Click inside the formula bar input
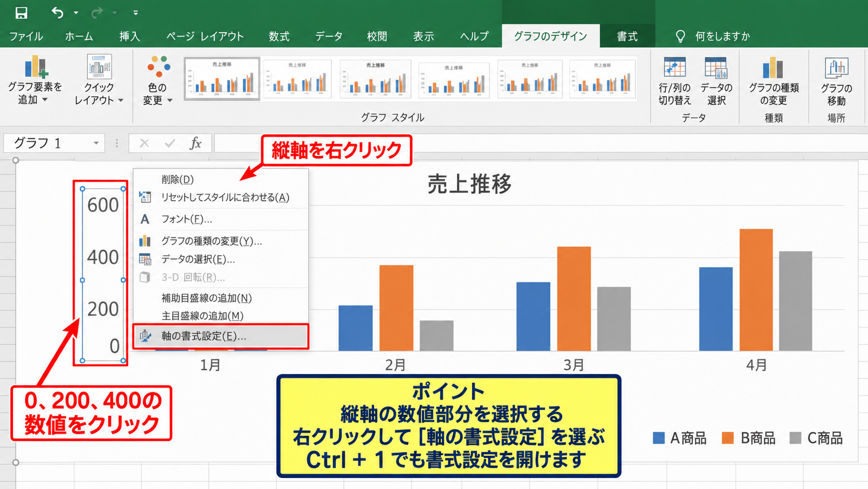 [x=540, y=143]
